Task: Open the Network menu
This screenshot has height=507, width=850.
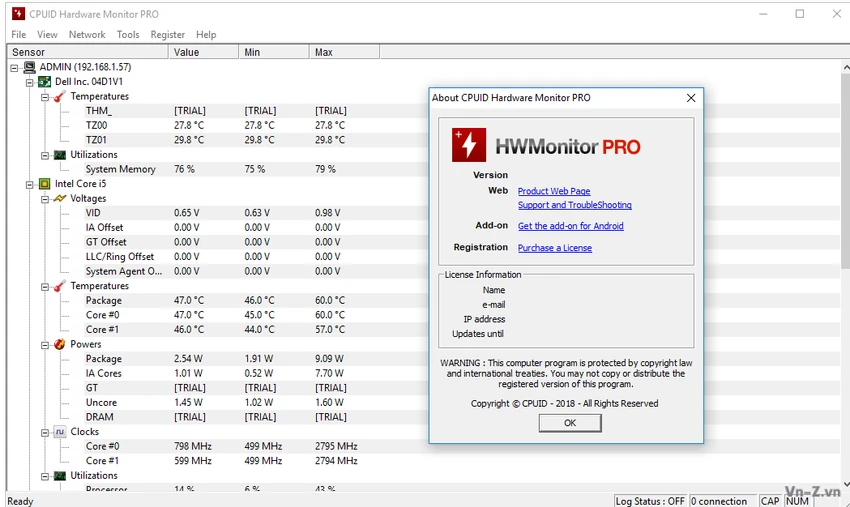Action: click(87, 35)
